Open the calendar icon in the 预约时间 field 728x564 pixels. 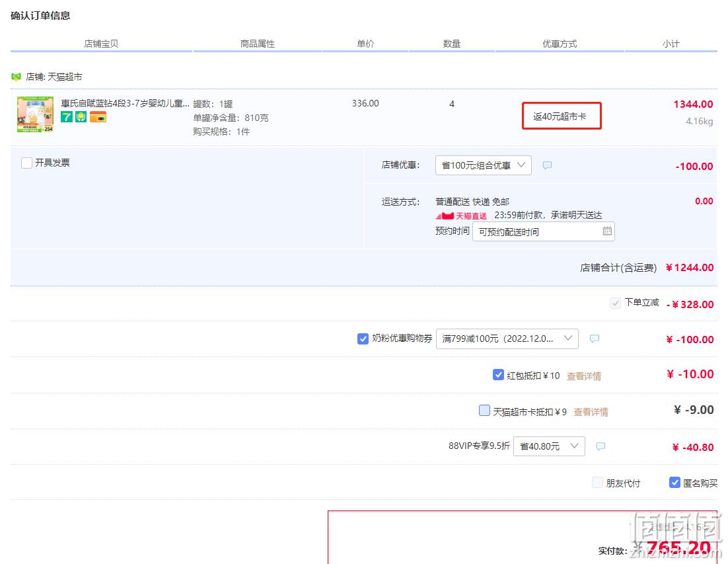pos(607,231)
